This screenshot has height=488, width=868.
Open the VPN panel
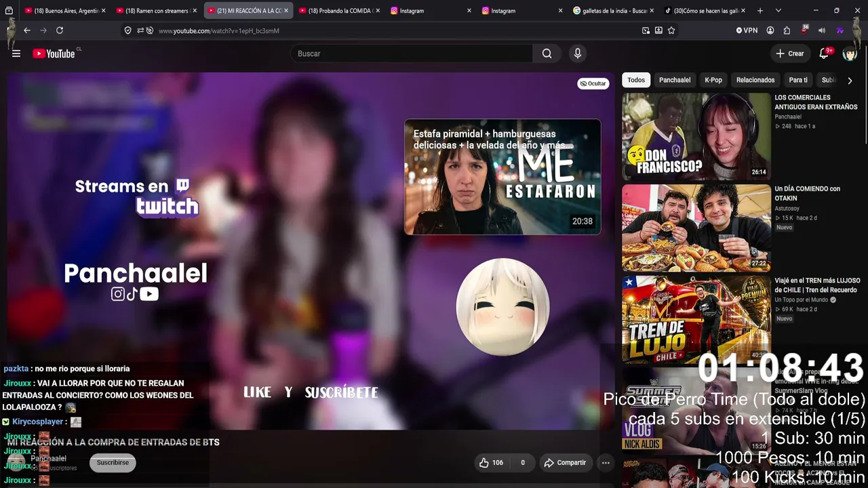tap(747, 30)
